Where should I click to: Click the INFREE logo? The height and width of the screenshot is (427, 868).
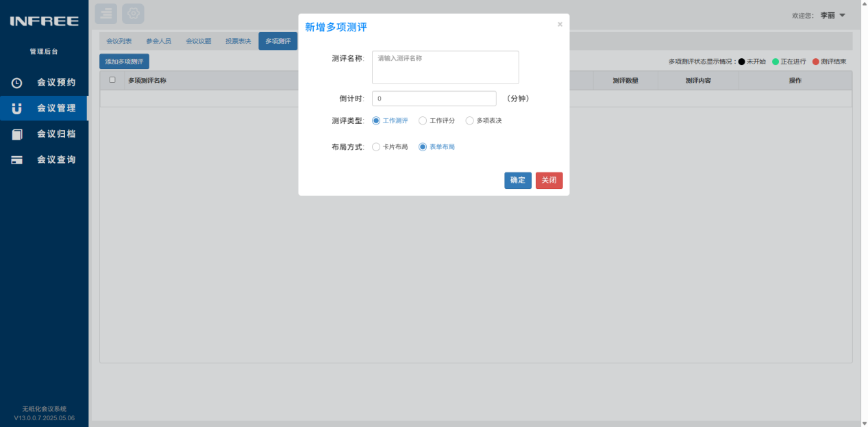pos(44,21)
